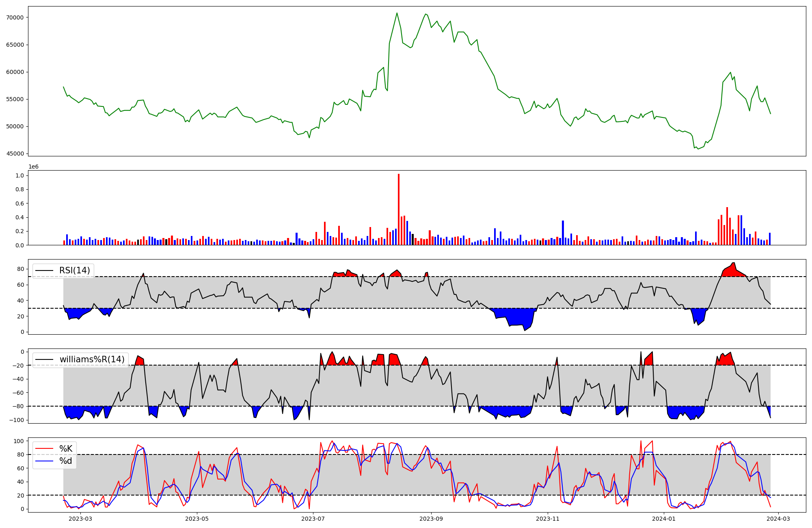This screenshot has width=812, height=528.
Task: Click the 2023-05 date tick label
Action: point(197,519)
